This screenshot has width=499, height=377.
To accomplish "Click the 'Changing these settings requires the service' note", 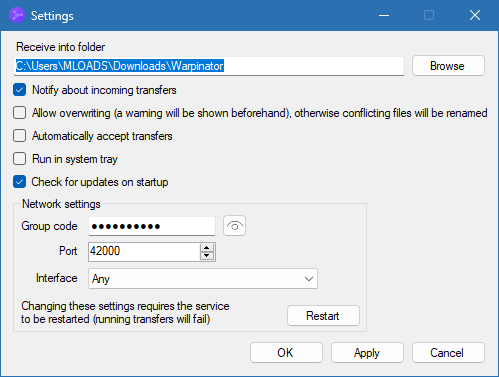I will pos(125,312).
